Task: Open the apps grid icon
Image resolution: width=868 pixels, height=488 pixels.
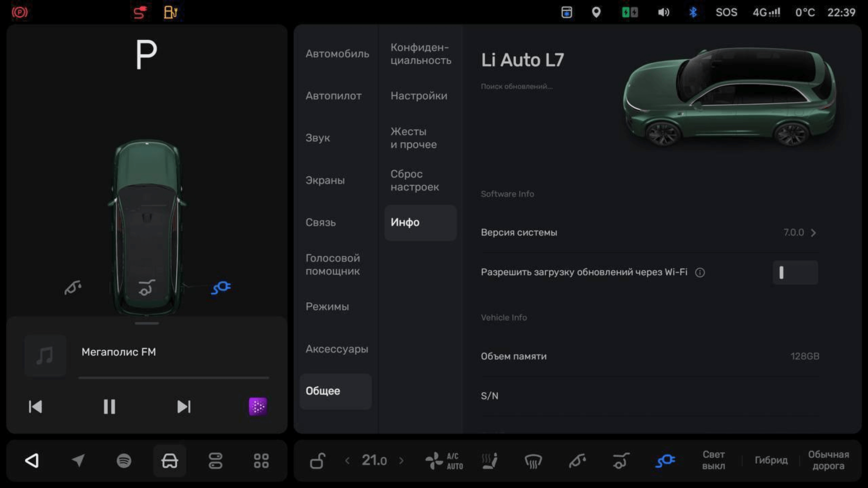Action: pos(261,460)
